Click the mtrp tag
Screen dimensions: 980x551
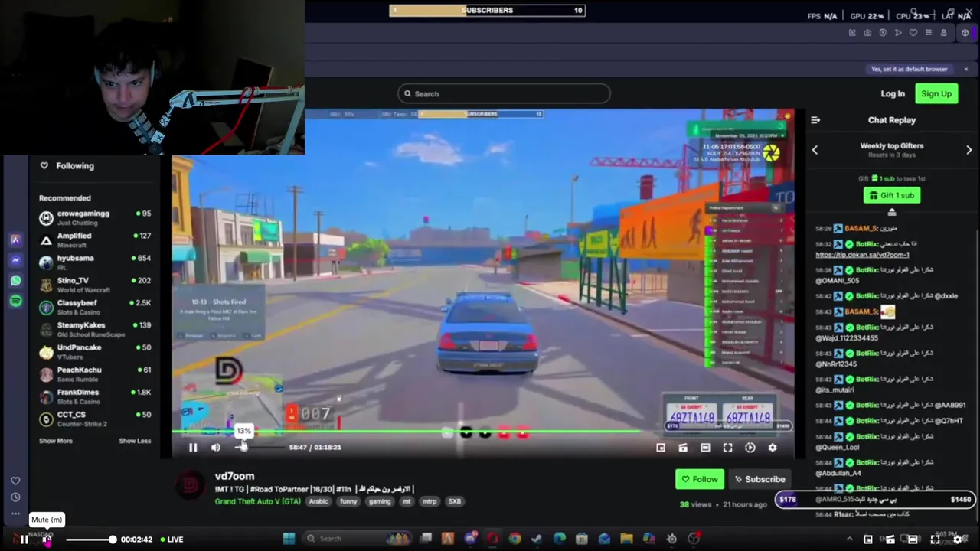pos(429,502)
